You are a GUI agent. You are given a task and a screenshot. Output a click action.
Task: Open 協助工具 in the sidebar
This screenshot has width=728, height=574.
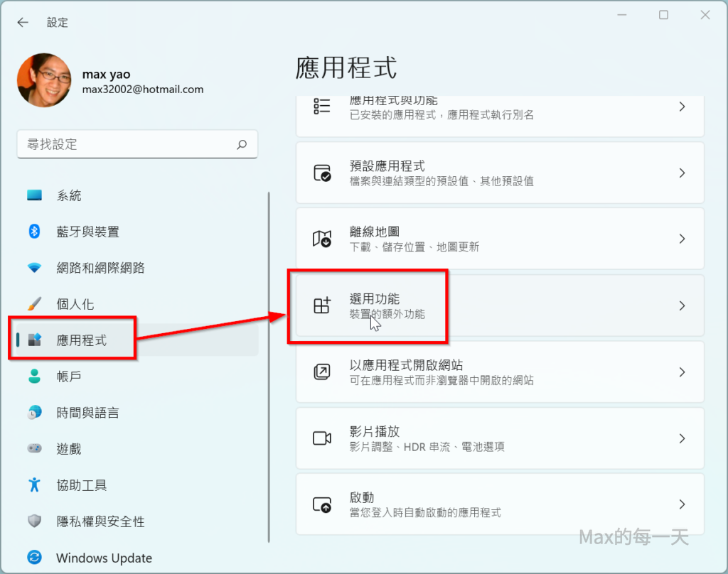82,485
